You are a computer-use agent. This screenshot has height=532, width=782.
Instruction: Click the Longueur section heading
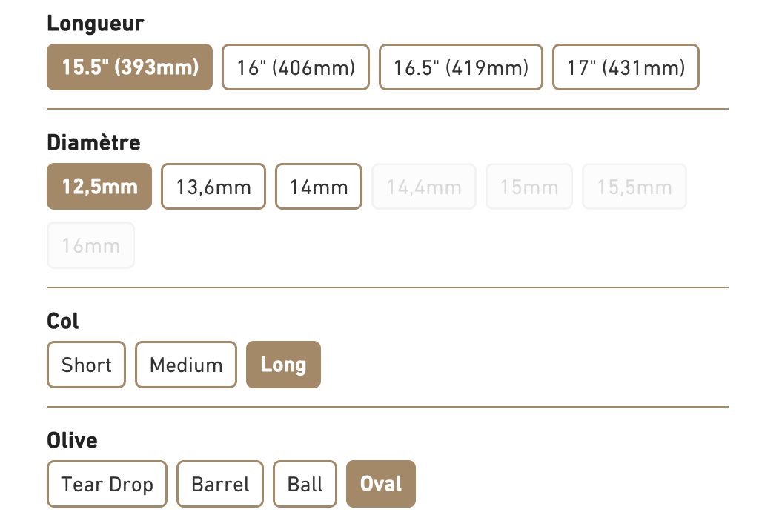96,23
